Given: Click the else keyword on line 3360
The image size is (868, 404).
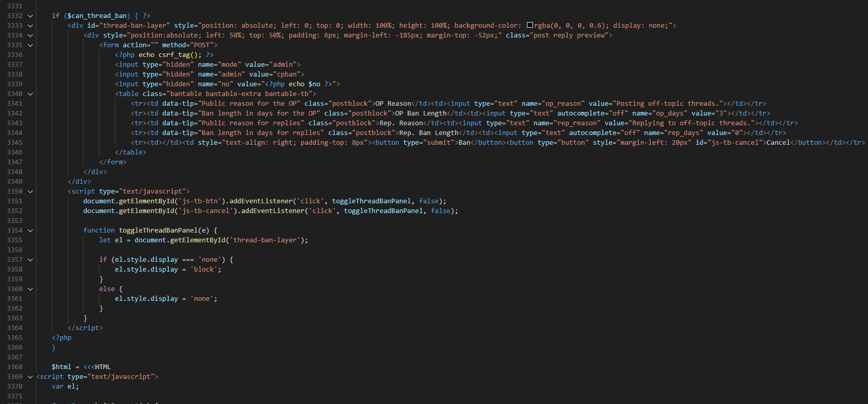Looking at the screenshot, I should (x=107, y=289).
